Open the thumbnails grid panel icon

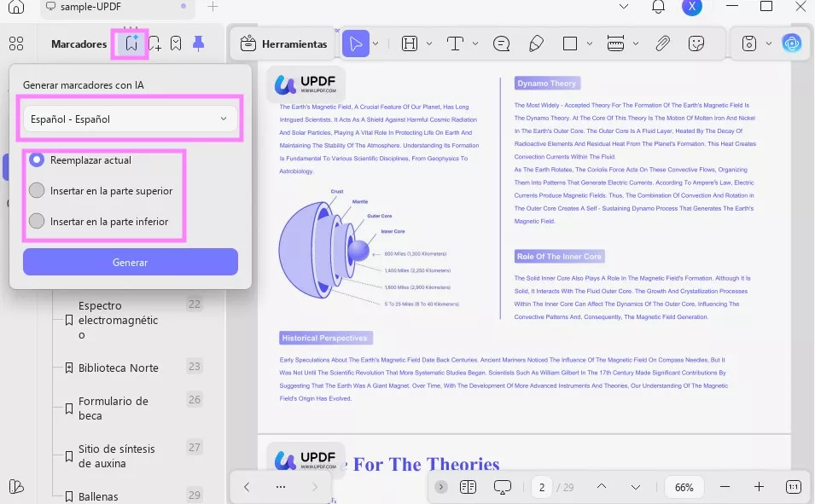(16, 43)
